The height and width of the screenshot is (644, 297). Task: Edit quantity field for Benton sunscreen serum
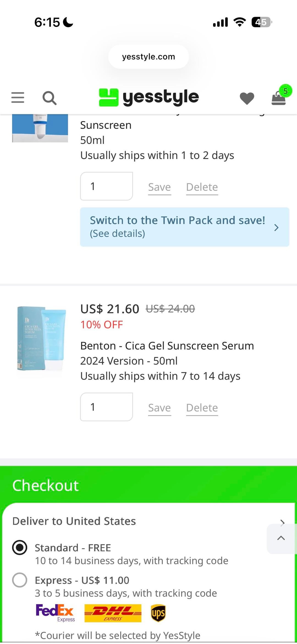106,407
